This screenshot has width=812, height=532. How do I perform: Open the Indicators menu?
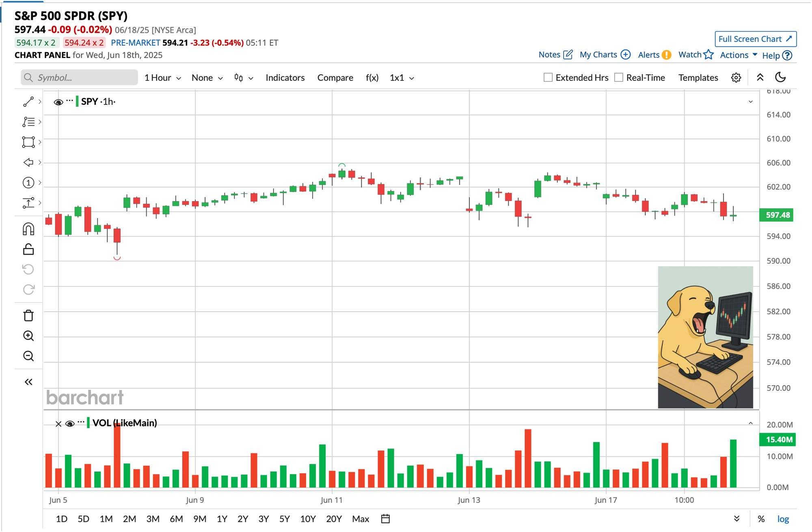point(285,78)
